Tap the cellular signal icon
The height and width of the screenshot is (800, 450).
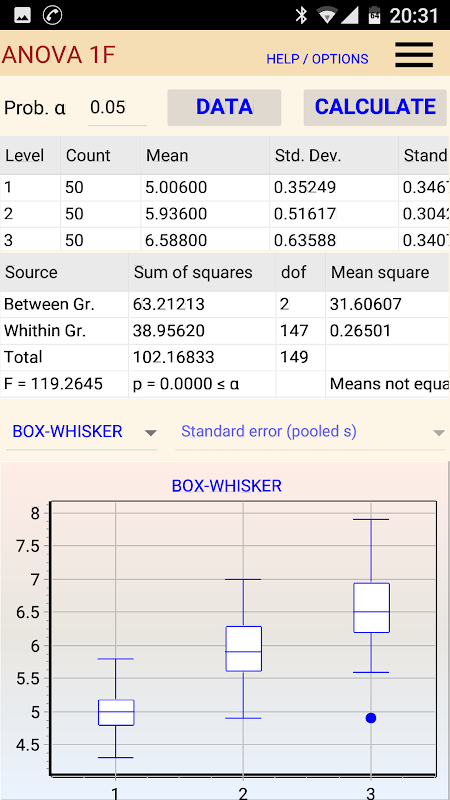click(x=349, y=15)
